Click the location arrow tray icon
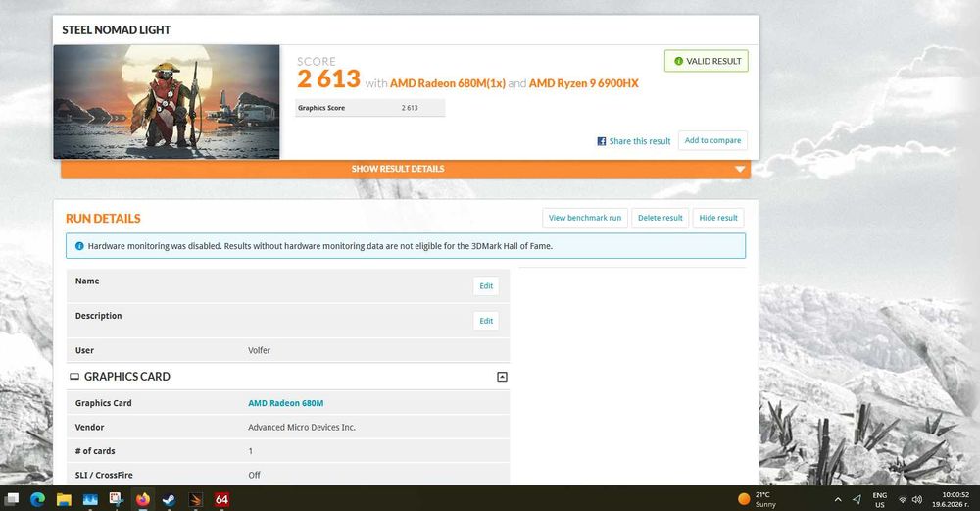This screenshot has width=980, height=511. click(857, 499)
